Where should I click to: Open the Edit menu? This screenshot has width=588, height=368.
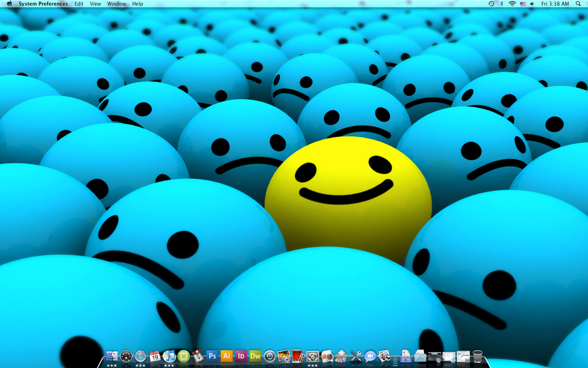(x=79, y=4)
